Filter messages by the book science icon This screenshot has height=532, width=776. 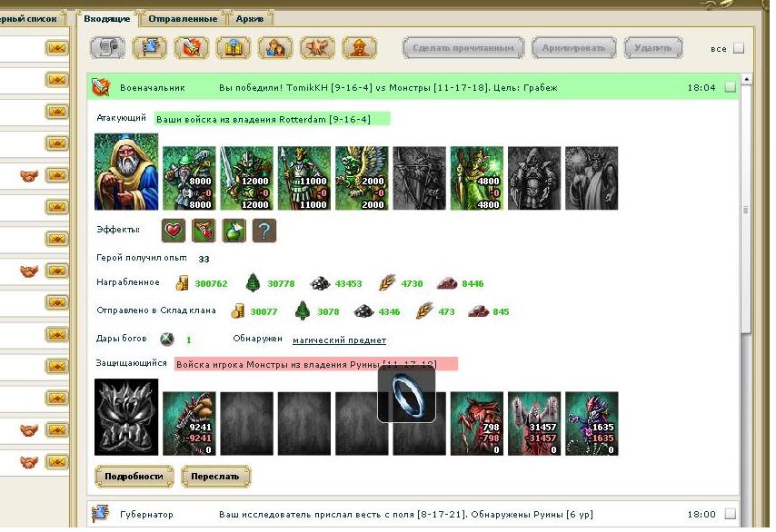(x=234, y=48)
